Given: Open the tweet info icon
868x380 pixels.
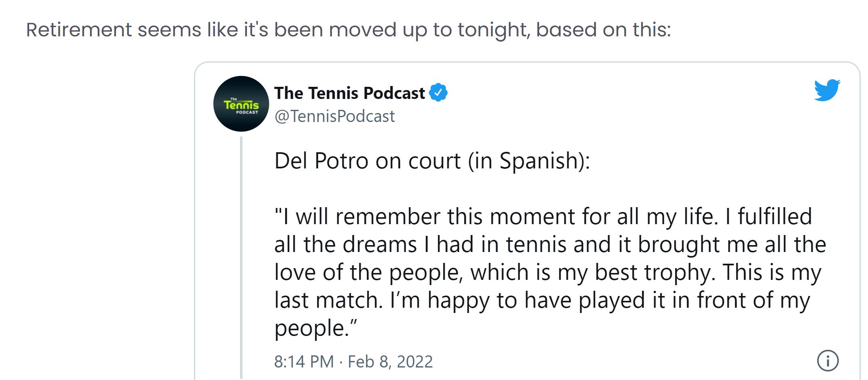Looking at the screenshot, I should point(828,360).
